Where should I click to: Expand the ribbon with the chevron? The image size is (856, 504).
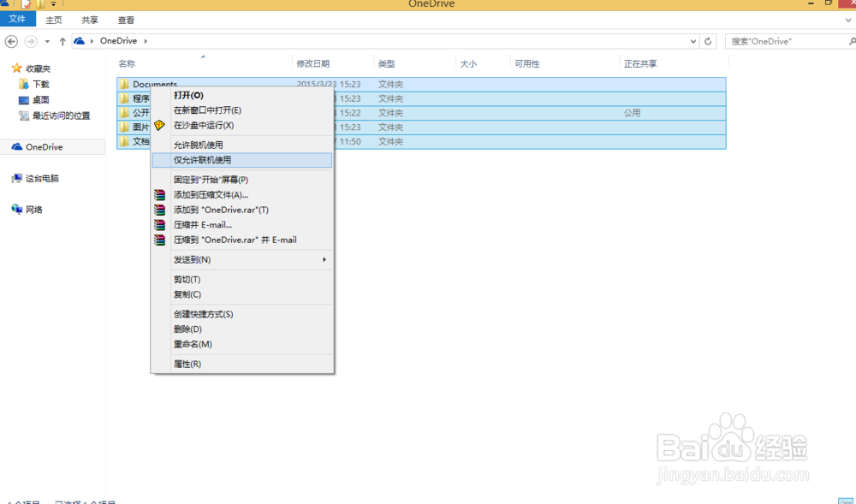[x=849, y=21]
